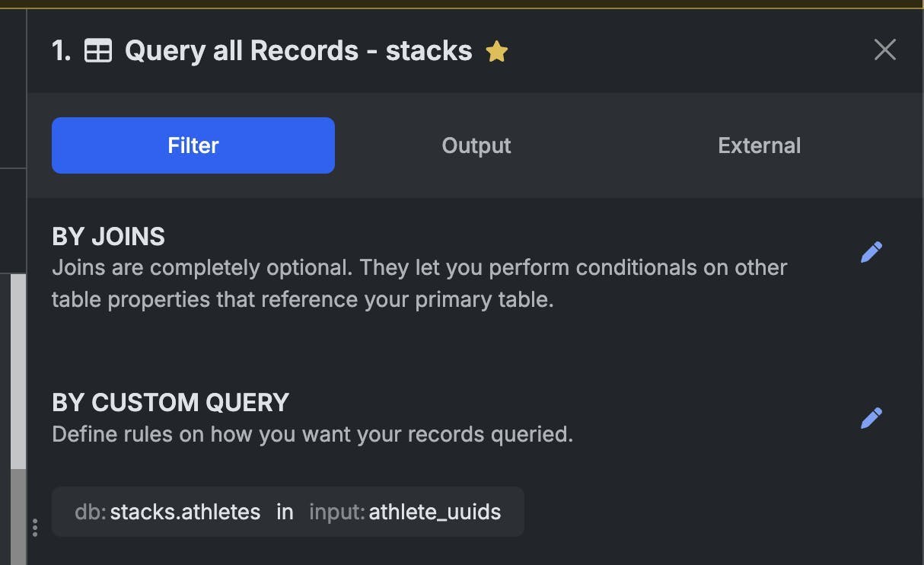924x565 pixels.
Task: Edit the By Custom Query pencil icon
Action: pos(871,417)
